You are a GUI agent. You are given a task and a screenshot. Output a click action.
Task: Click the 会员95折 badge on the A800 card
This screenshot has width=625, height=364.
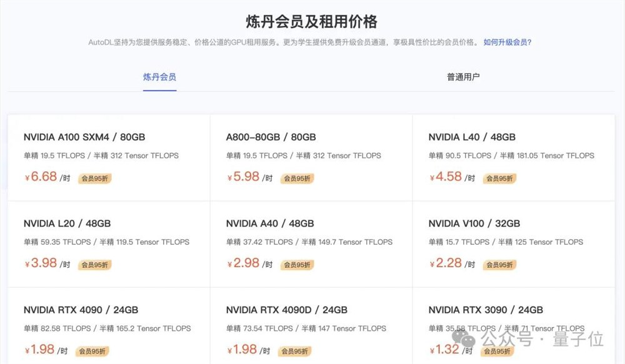pos(297,179)
